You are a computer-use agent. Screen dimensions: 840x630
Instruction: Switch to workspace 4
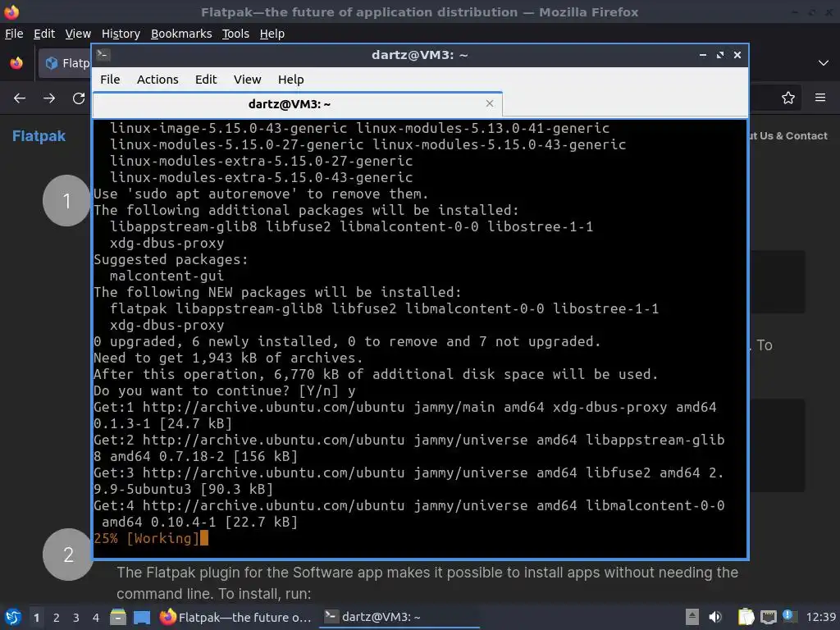point(95,618)
